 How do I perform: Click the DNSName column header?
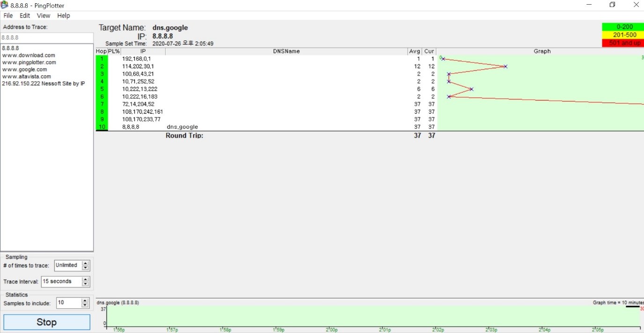coord(286,51)
